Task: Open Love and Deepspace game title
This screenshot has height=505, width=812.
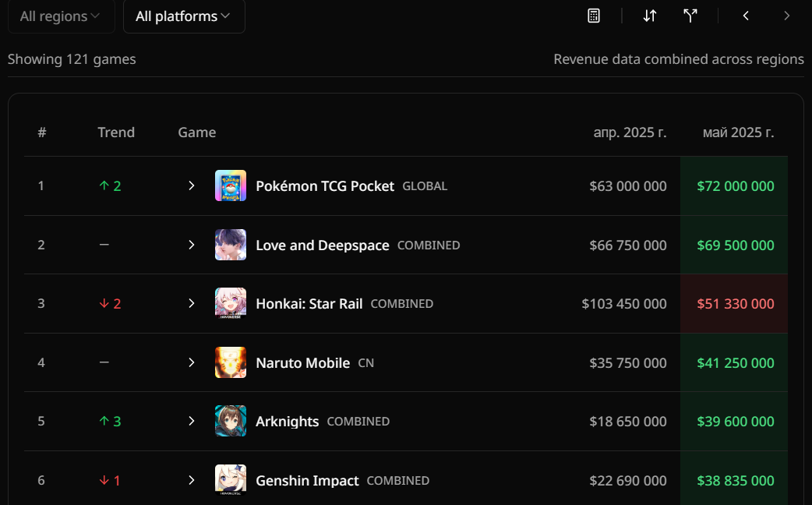Action: [322, 245]
